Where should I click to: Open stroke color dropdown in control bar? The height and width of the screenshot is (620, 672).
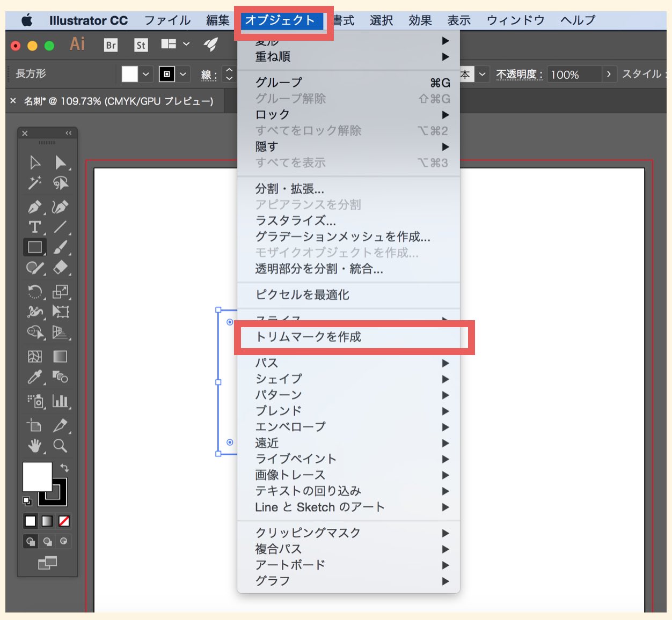point(183,74)
